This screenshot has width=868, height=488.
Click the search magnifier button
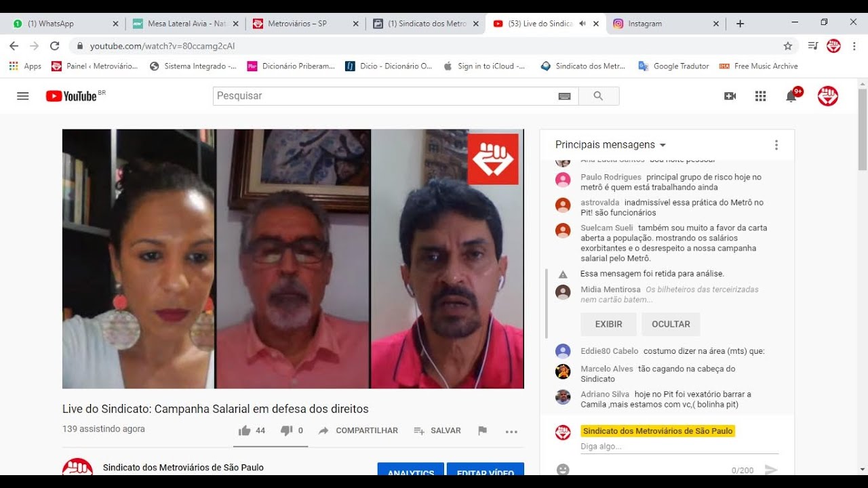coord(598,96)
